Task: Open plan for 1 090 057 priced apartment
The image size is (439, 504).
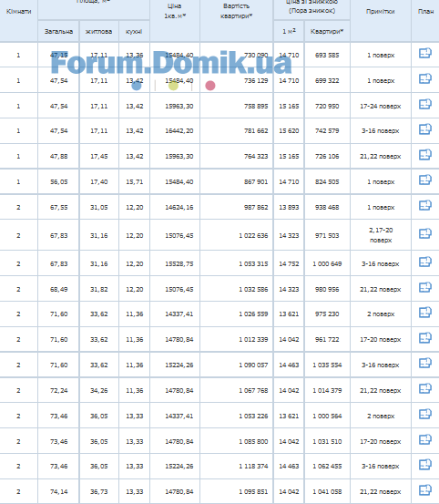Action: pyautogui.click(x=424, y=364)
